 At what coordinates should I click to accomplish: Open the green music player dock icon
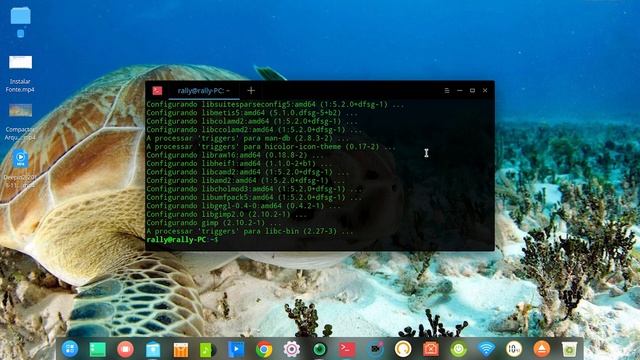point(208,350)
